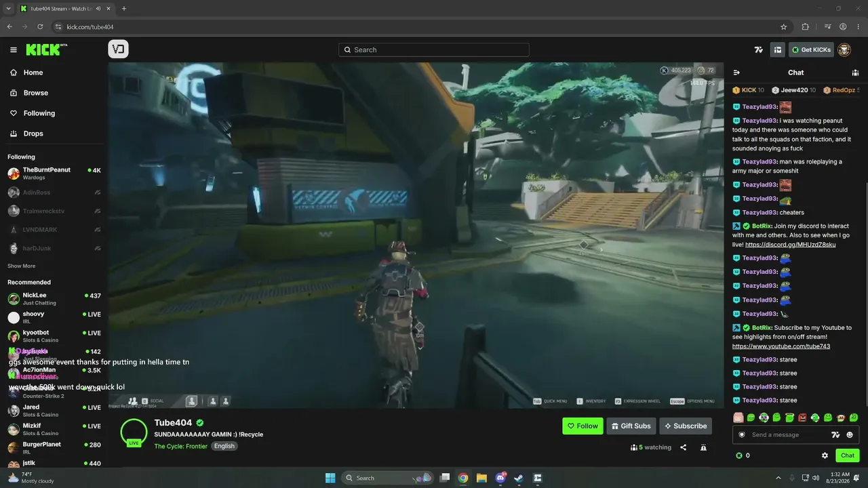Open a new browser tab
The height and width of the screenshot is (488, 868).
pyautogui.click(x=124, y=9)
